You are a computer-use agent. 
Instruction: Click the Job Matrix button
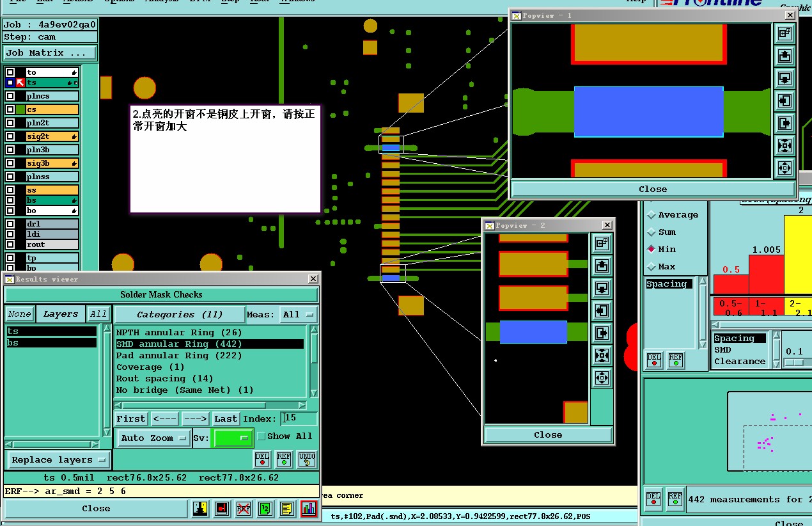(50, 53)
